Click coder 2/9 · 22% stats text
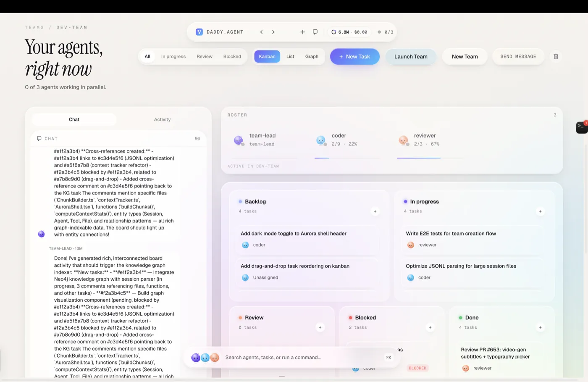The image size is (588, 382). click(x=344, y=144)
